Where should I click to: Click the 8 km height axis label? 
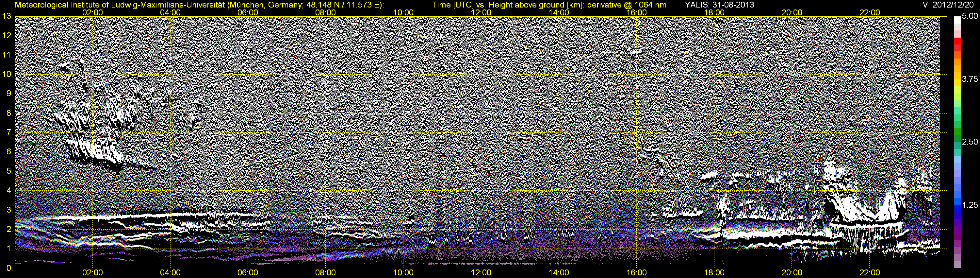(x=9, y=113)
